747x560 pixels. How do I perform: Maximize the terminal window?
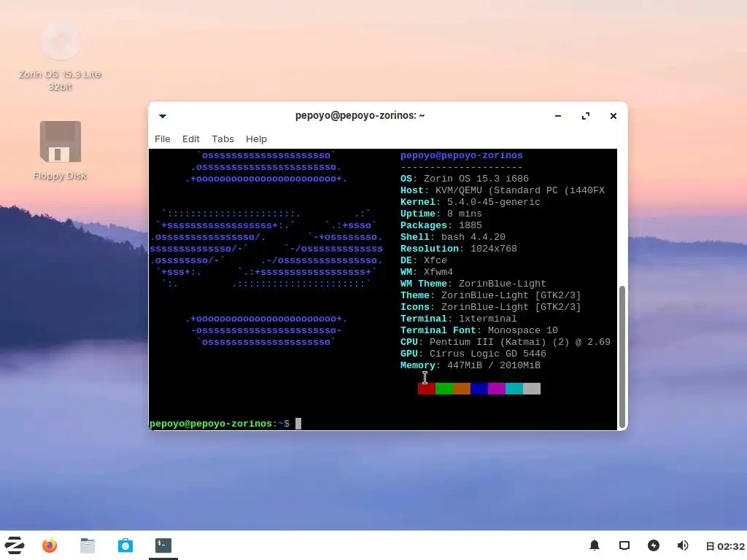(x=586, y=116)
